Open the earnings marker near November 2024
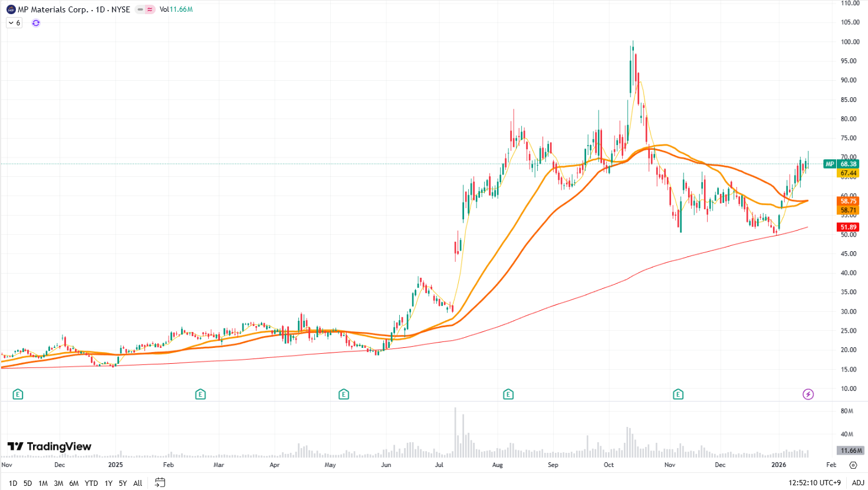This screenshot has height=490, width=868. [x=18, y=394]
